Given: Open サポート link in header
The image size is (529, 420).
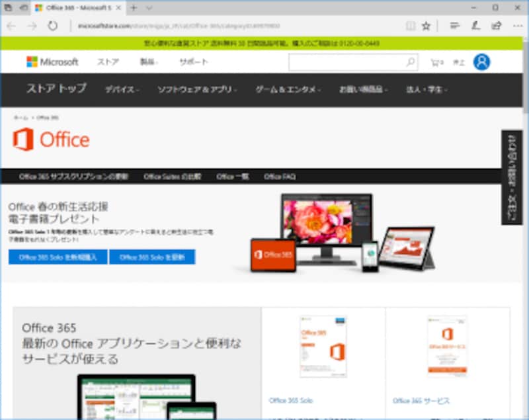Looking at the screenshot, I should coord(194,62).
